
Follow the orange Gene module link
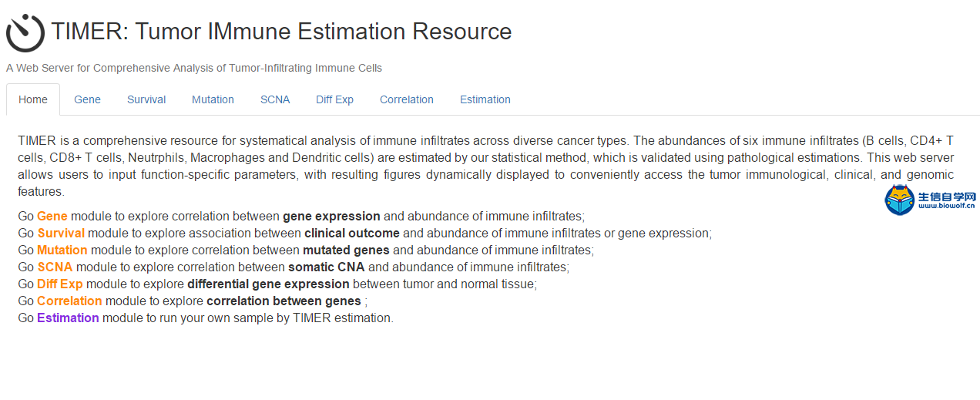[52, 217]
